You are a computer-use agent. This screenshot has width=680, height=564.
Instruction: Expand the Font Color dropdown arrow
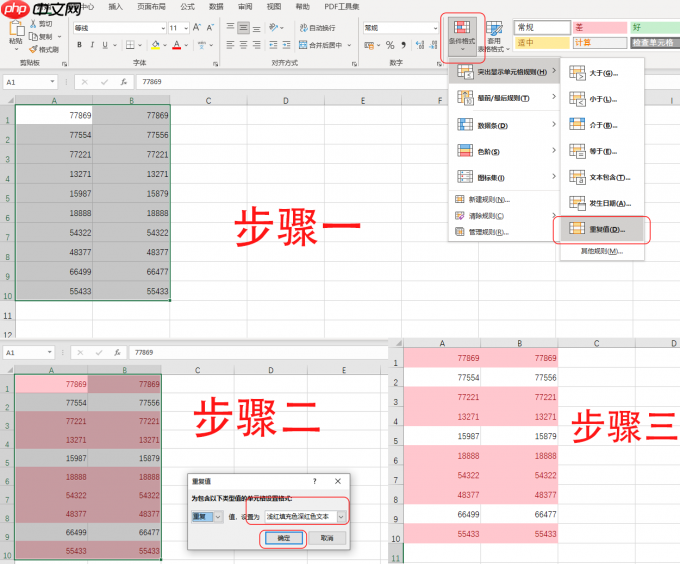tap(186, 45)
